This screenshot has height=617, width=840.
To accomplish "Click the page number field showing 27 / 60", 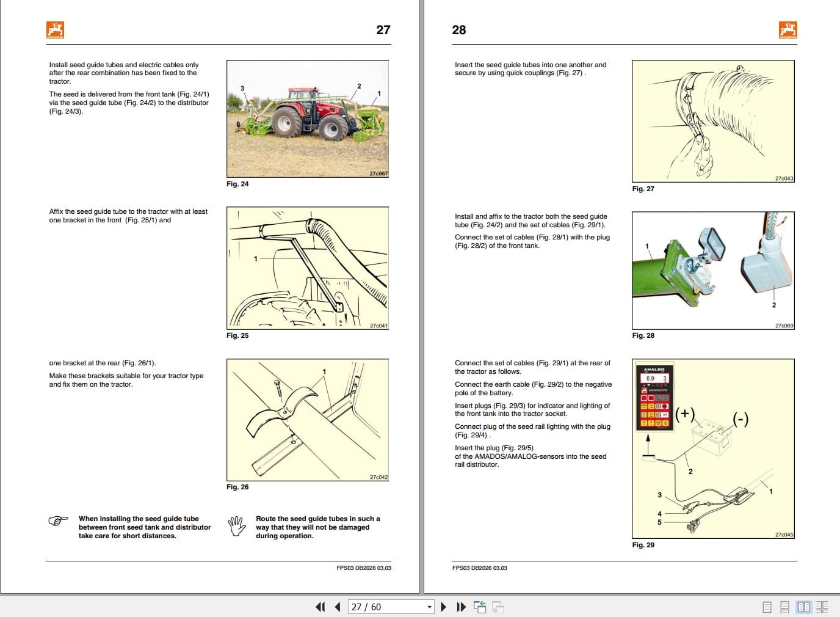I will click(x=387, y=607).
